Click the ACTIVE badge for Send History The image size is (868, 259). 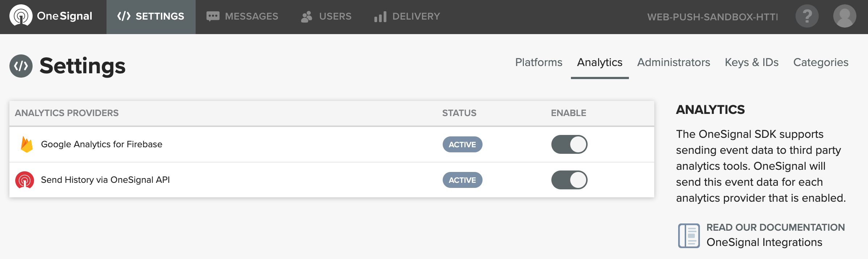tap(462, 180)
